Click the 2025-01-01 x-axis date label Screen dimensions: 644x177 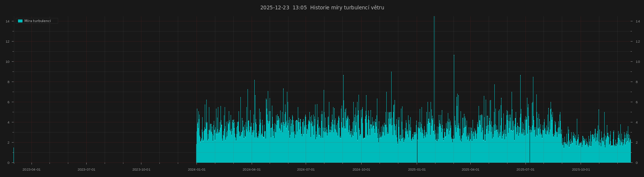coord(417,170)
